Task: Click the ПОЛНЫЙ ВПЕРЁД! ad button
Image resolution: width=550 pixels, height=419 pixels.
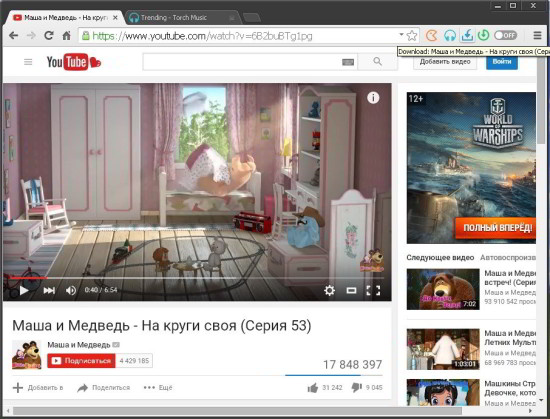Action: 495,228
